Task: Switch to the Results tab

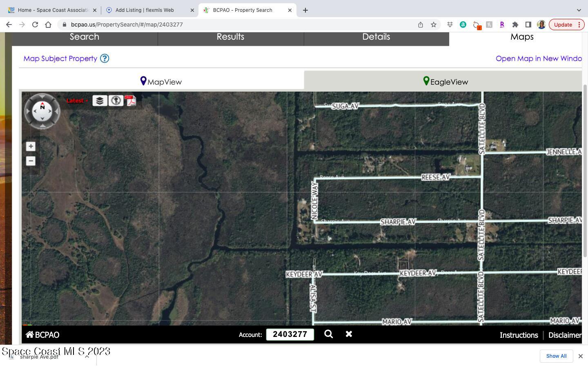Action: pos(230,37)
